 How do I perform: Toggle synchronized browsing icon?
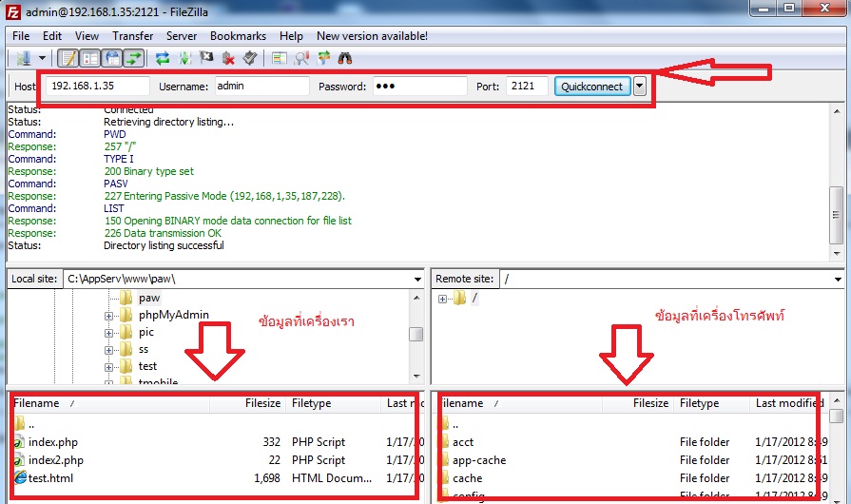324,58
